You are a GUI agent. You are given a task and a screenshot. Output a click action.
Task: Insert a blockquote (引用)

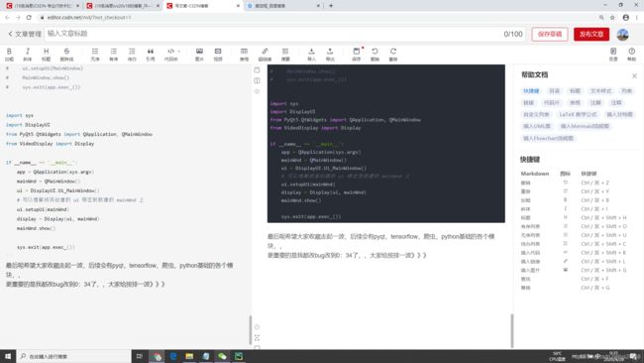click(151, 54)
